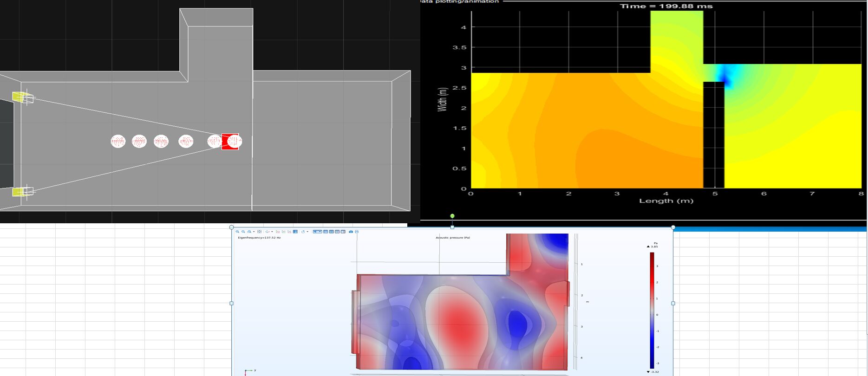The image size is (868, 376).
Task: Open the zoom box dropdown arrow
Action: (254, 232)
